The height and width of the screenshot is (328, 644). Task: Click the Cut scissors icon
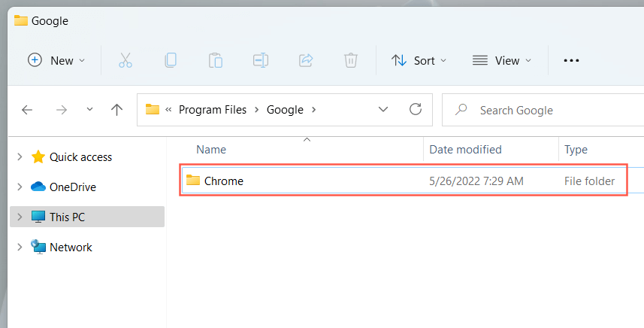tap(125, 61)
